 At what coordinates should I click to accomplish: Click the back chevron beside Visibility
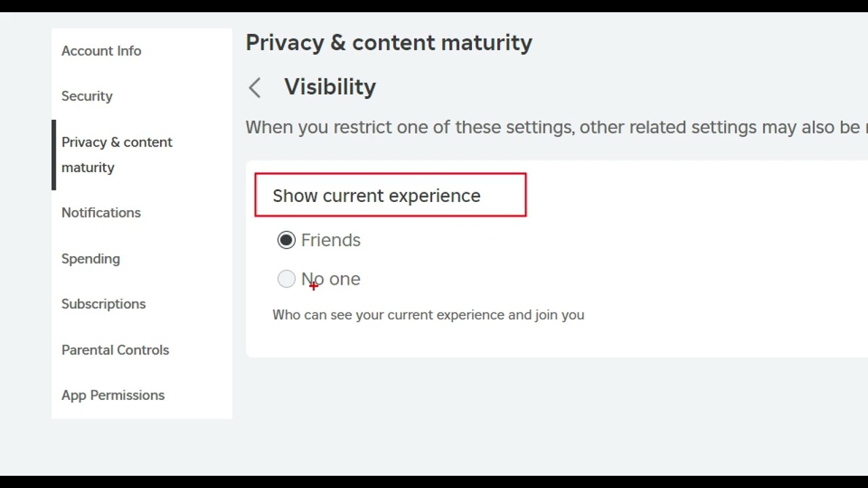(x=255, y=87)
